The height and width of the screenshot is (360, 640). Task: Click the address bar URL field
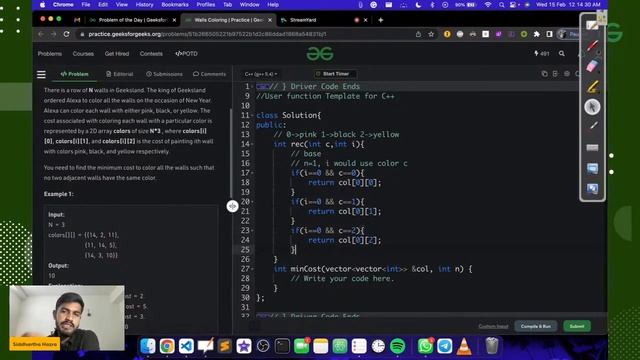tap(245, 34)
